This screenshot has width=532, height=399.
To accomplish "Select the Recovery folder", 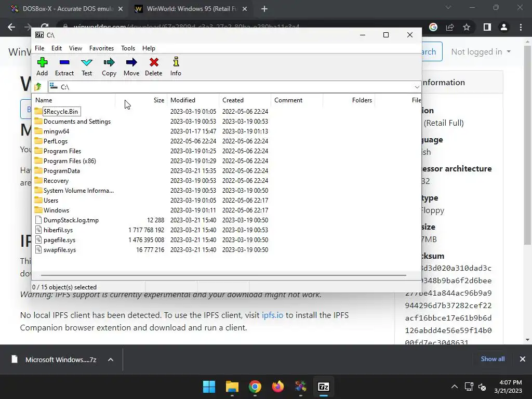I will coord(56,180).
